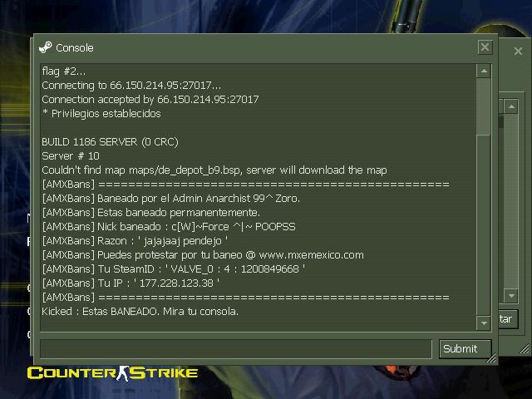Click the Console scrollbar down arrow
532x399 pixels.
484,323
